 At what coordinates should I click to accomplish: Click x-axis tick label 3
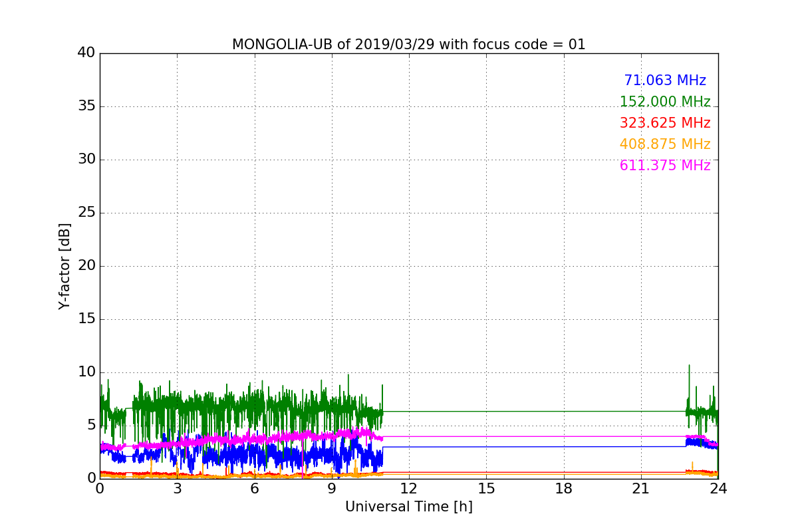177,489
